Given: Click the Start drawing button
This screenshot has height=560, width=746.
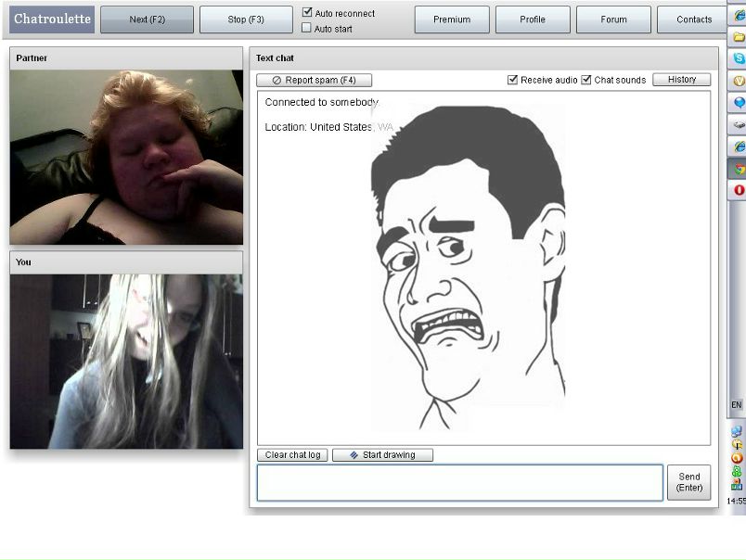Looking at the screenshot, I should coord(382,455).
